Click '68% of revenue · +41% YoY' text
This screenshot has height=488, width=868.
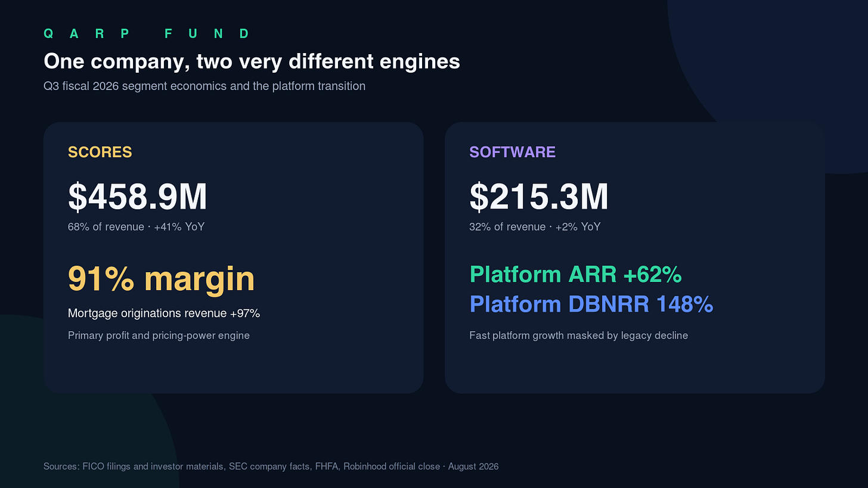click(136, 227)
